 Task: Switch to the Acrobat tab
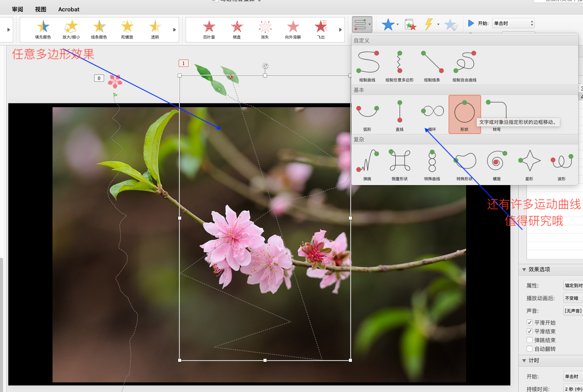(69, 9)
